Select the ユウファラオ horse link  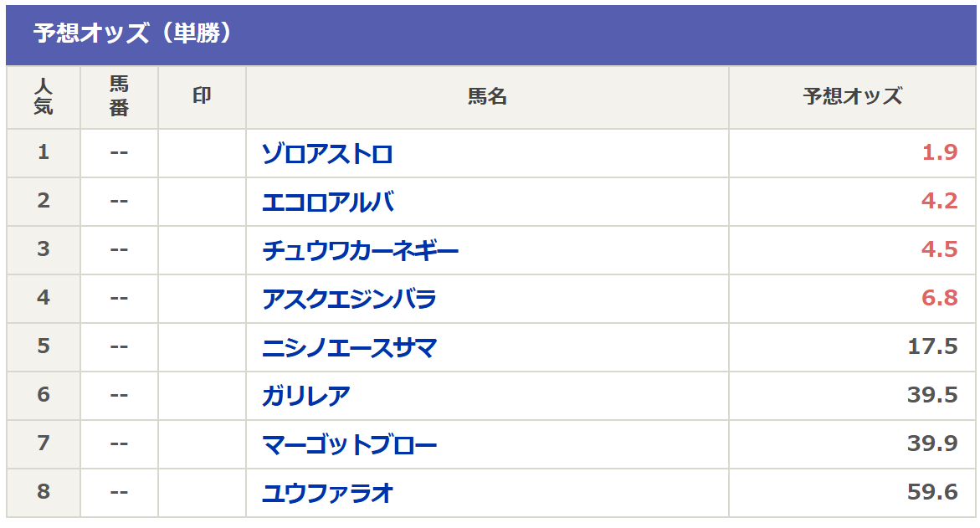pyautogui.click(x=327, y=494)
